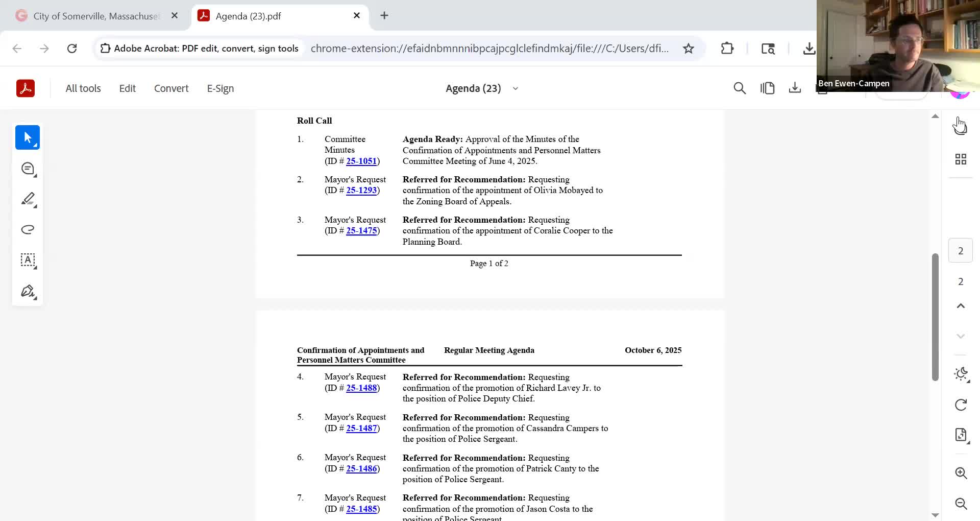Click the scroll up arrow
This screenshot has width=980, height=521.
point(935,116)
